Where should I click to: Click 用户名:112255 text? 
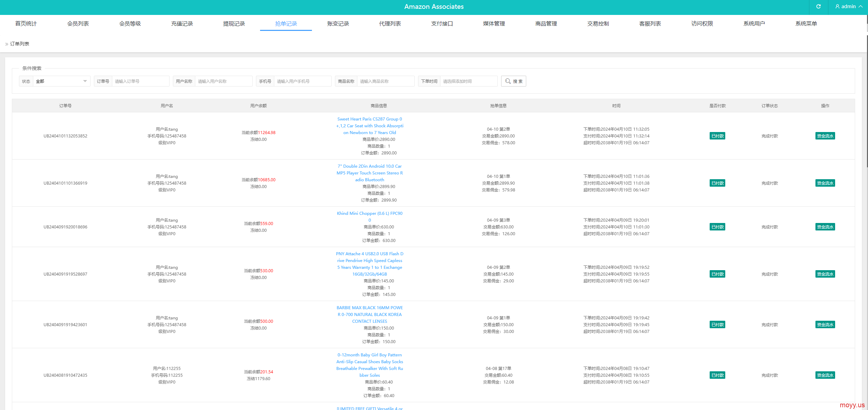(x=167, y=368)
